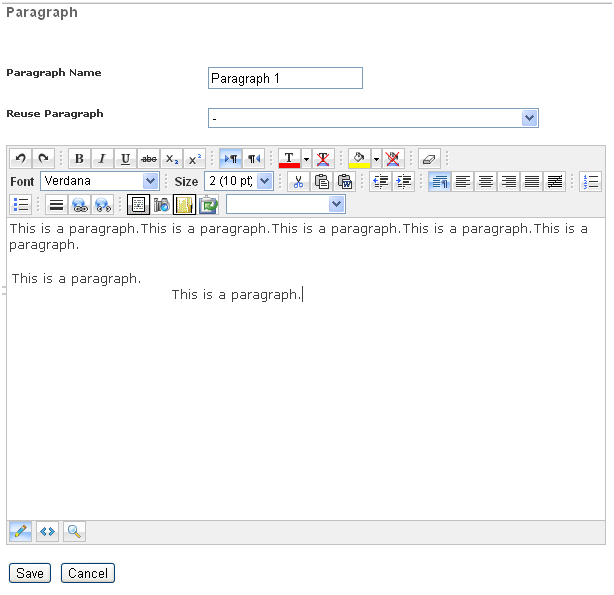Click the bulleted list icon
Image resolution: width=614 pixels, height=595 pixels.
click(x=20, y=204)
